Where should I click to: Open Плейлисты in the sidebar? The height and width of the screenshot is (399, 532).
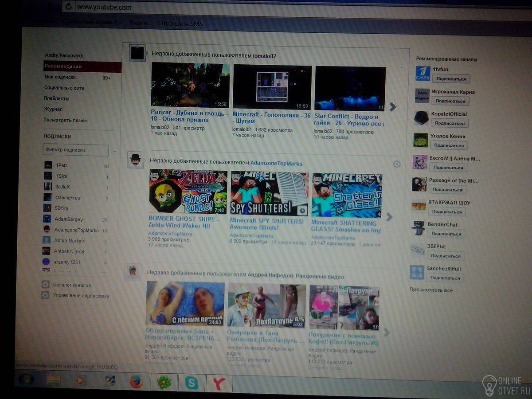[57, 98]
